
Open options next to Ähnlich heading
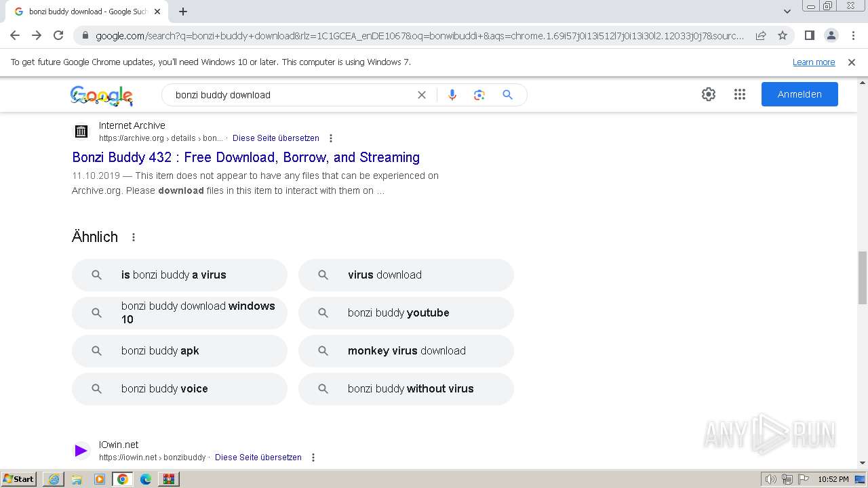click(134, 237)
